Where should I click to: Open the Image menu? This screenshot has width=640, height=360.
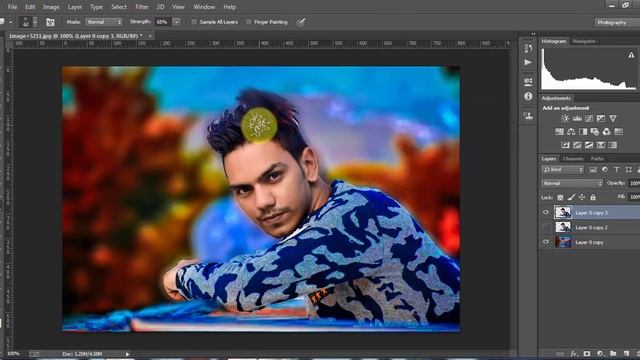(x=51, y=7)
